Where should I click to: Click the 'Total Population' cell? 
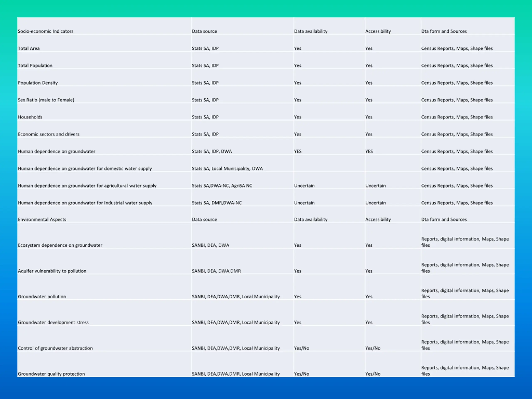pyautogui.click(x=35, y=65)
